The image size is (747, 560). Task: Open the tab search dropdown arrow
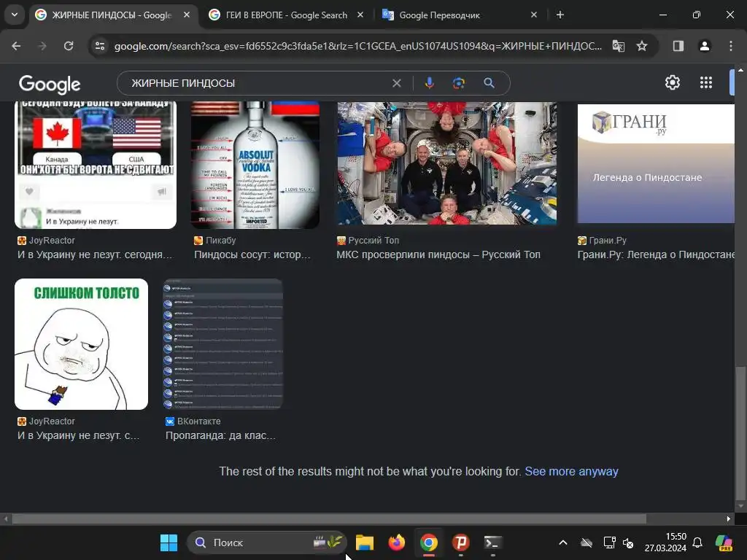pyautogui.click(x=15, y=15)
